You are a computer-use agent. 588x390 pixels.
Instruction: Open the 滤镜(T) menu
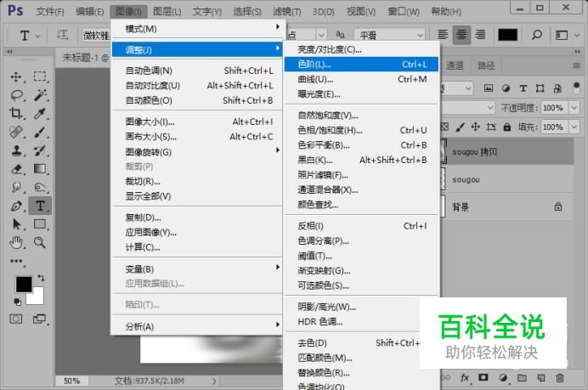[287, 12]
